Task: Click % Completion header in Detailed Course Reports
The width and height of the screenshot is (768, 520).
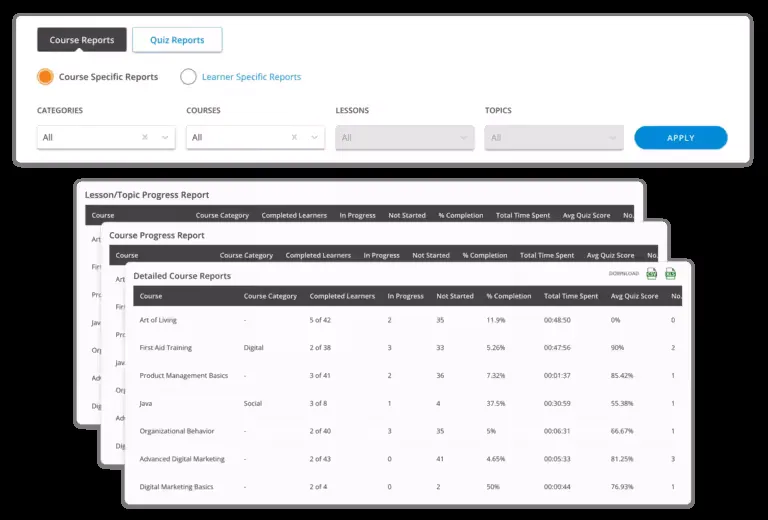Action: (509, 296)
